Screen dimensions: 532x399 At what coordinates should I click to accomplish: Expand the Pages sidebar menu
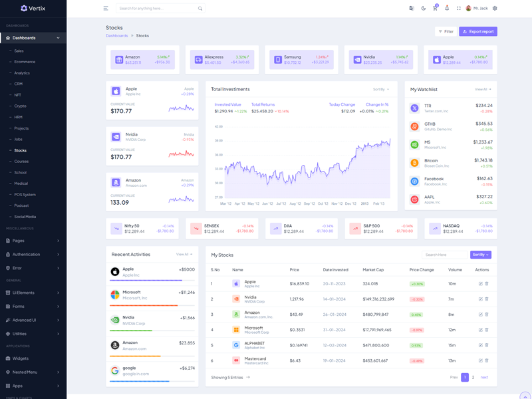tap(33, 241)
